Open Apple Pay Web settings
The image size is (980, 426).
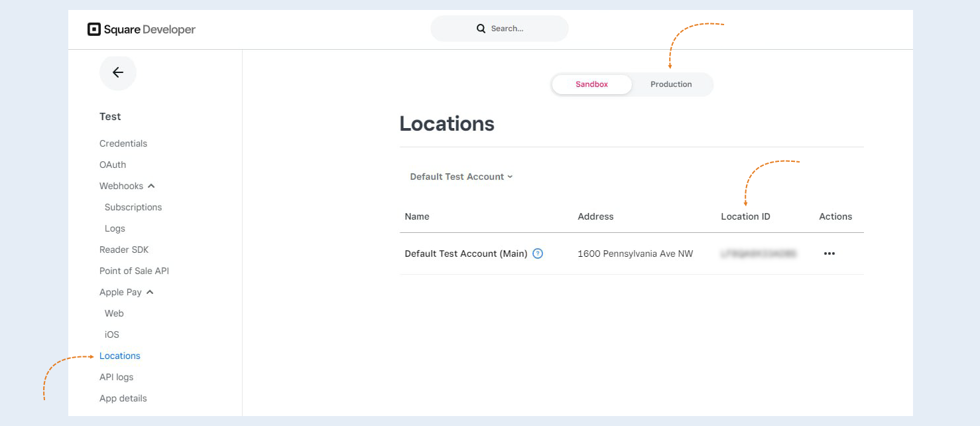point(114,313)
